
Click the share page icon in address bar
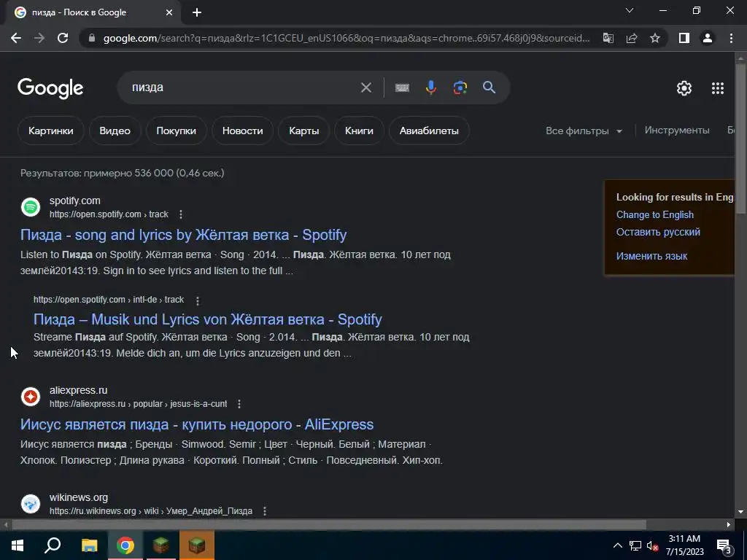click(x=632, y=38)
